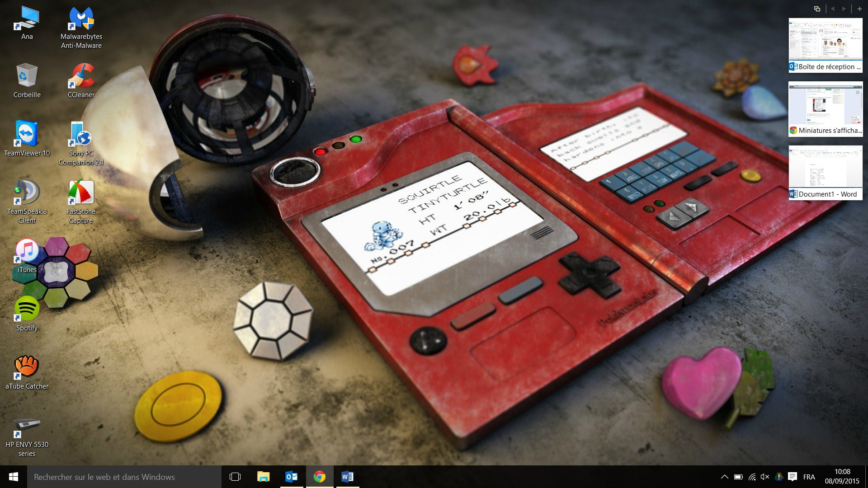Open the Windows Start menu
The width and height of the screenshot is (868, 488).
pyautogui.click(x=14, y=477)
